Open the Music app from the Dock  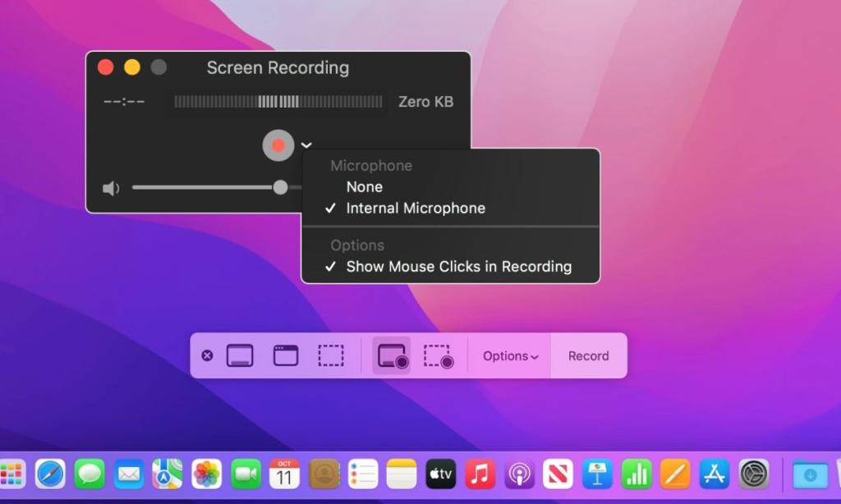480,474
